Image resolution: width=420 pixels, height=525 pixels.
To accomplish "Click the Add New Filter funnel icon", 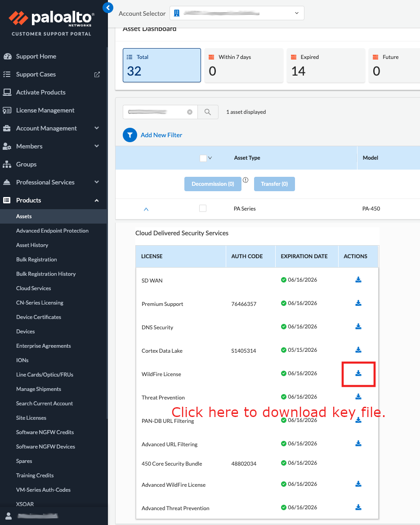I will coord(130,135).
